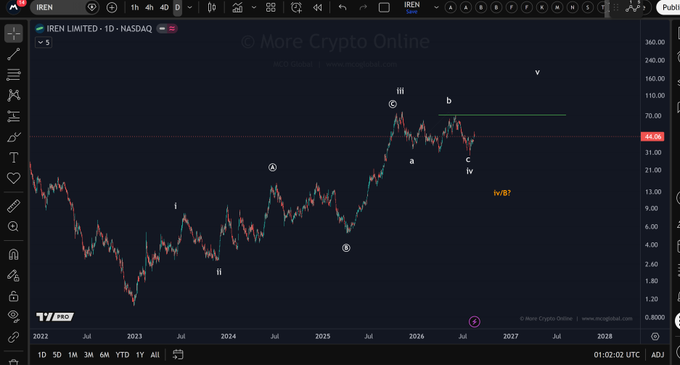Viewport: 680px width, 365px height.
Task: Set the date range to 1M
Action: pyautogui.click(x=72, y=355)
